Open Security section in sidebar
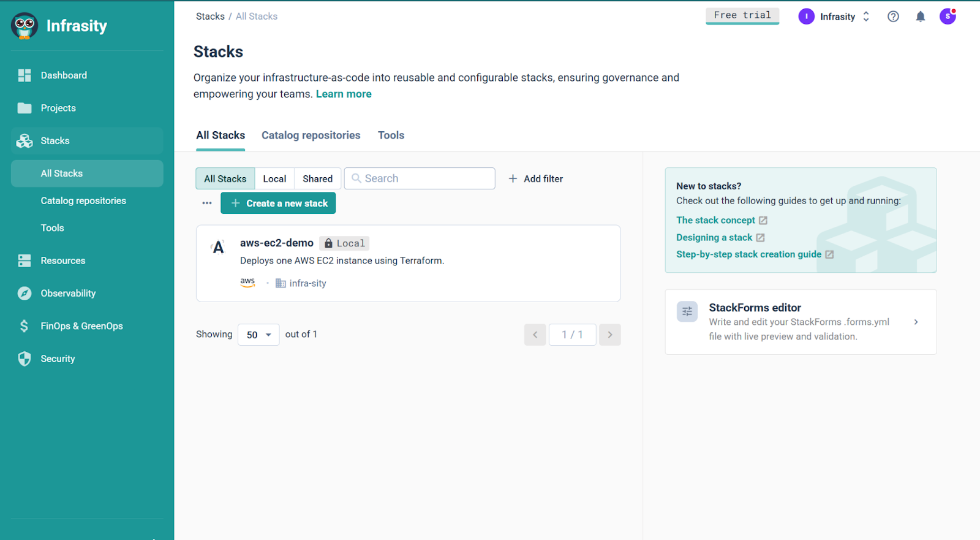Screen dimensions: 980x540 point(58,359)
